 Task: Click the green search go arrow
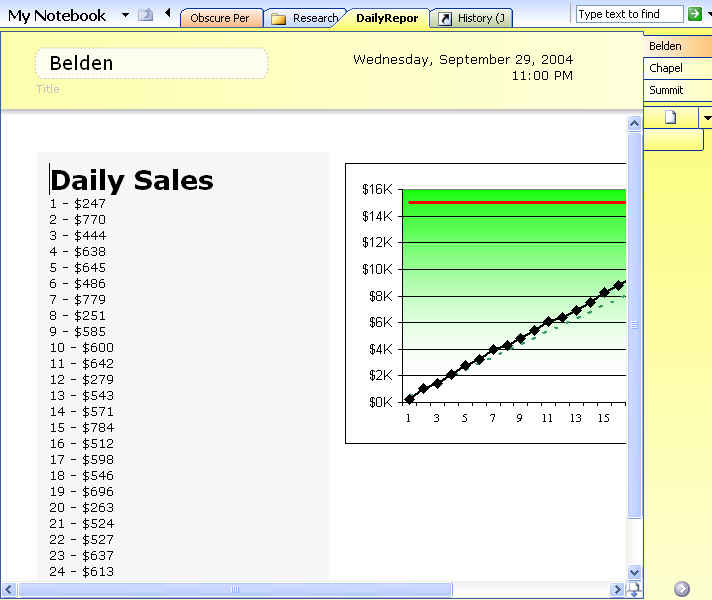pyautogui.click(x=694, y=14)
